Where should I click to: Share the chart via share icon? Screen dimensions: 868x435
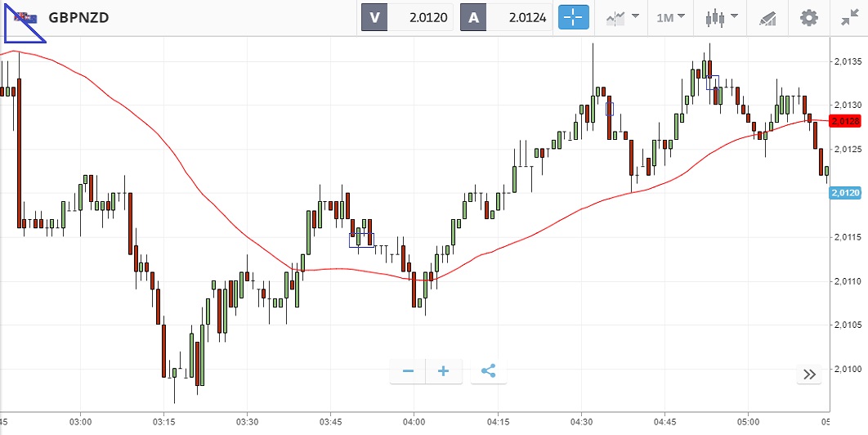click(x=489, y=371)
